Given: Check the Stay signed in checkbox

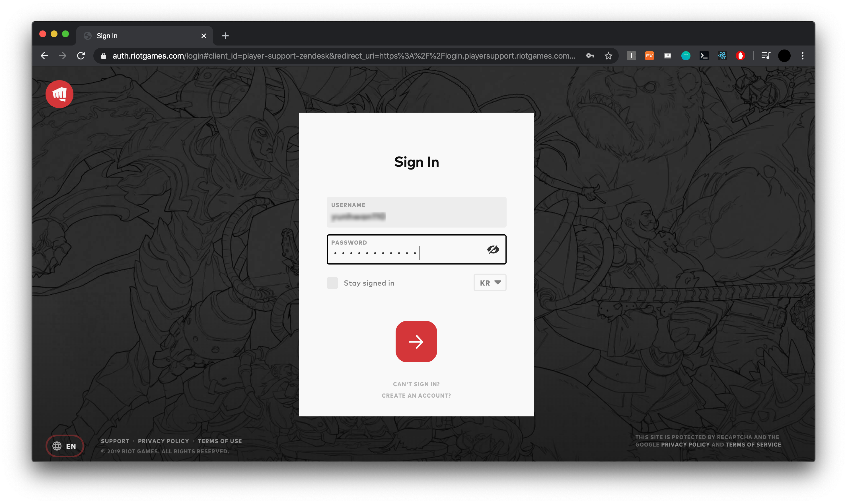Looking at the screenshot, I should pos(332,283).
